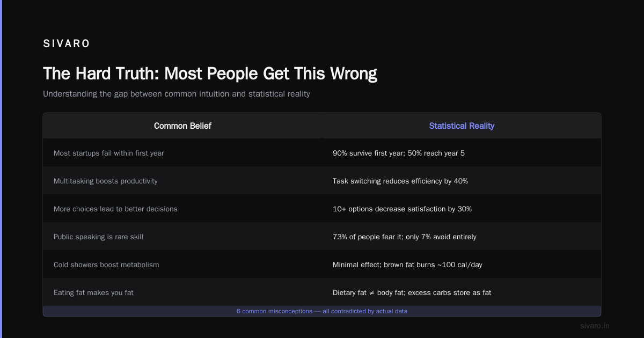Click '73% of people fear it' cell
This screenshot has height=338, width=644.
(462, 237)
